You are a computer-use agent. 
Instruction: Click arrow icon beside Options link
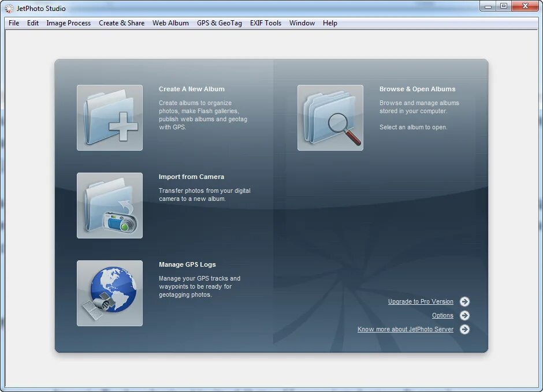click(464, 316)
